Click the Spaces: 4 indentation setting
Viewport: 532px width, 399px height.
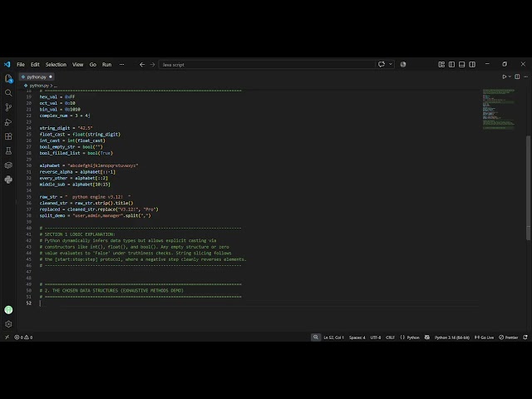coord(357,337)
